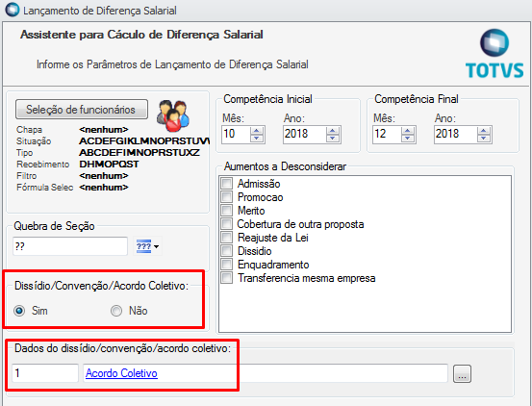Increase Competência Inicial Mês value

257,131
